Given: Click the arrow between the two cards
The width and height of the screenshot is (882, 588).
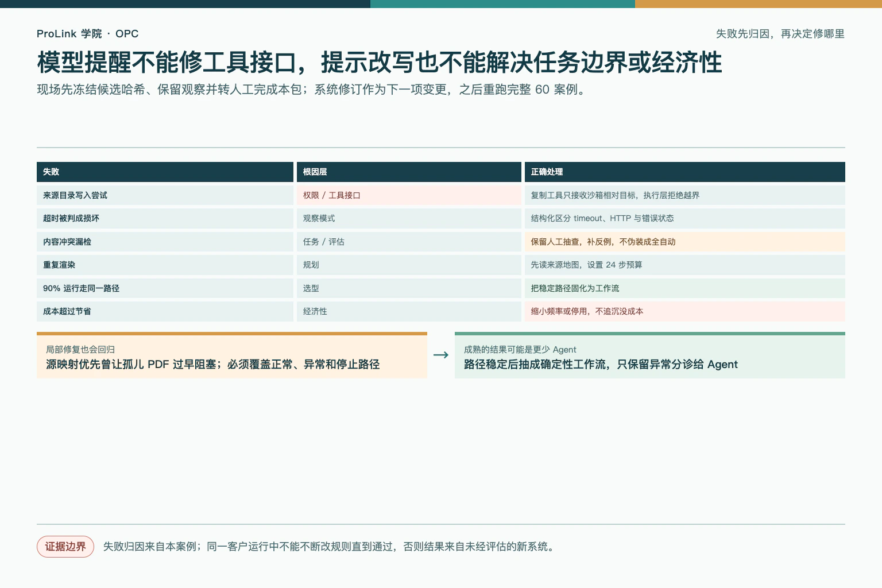Looking at the screenshot, I should coord(441,355).
